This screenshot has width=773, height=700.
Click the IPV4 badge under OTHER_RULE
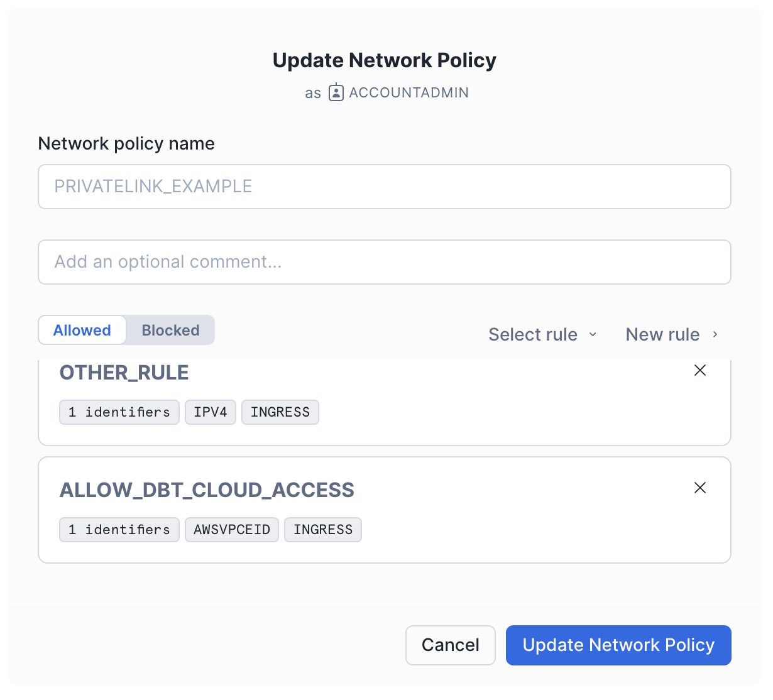pos(211,412)
